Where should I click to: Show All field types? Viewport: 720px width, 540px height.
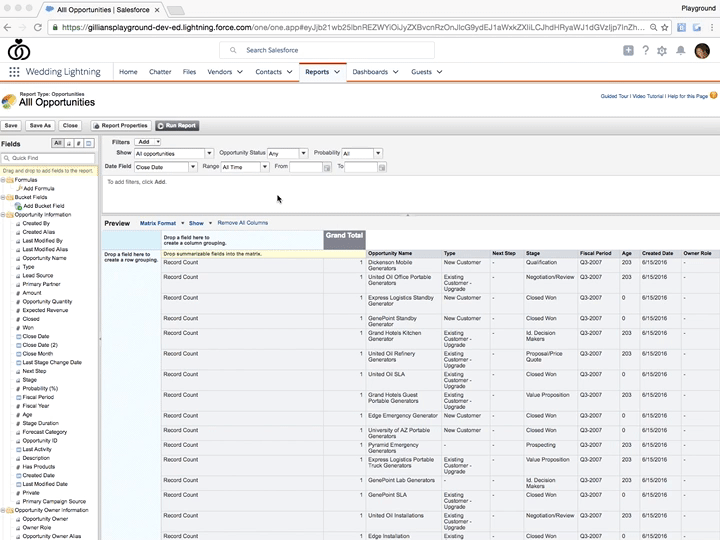(x=57, y=143)
